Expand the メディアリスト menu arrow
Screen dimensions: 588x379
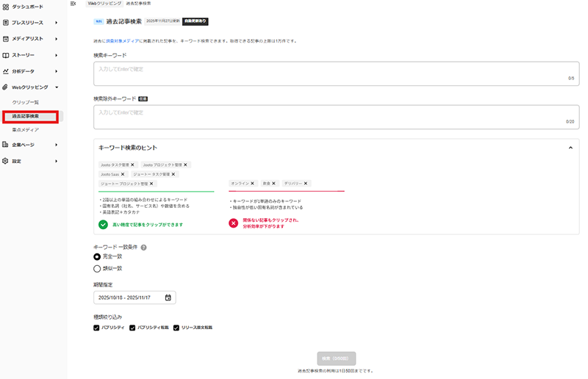[57, 39]
